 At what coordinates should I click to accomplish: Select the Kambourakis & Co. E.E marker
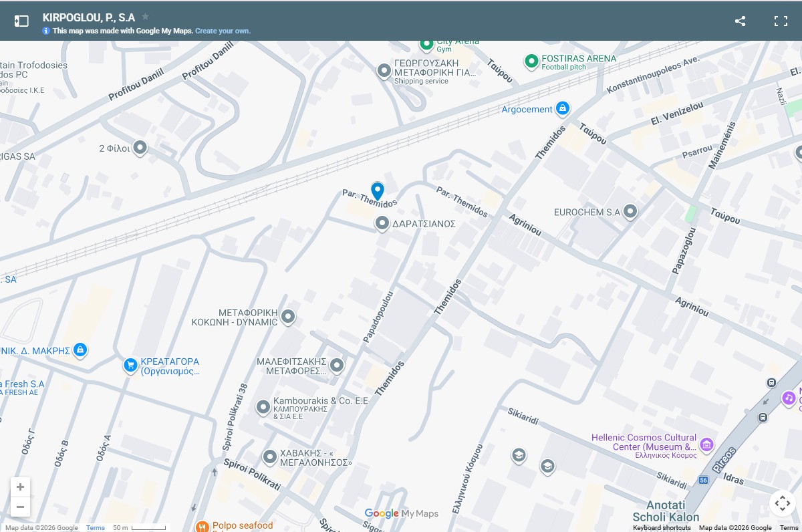263,406
